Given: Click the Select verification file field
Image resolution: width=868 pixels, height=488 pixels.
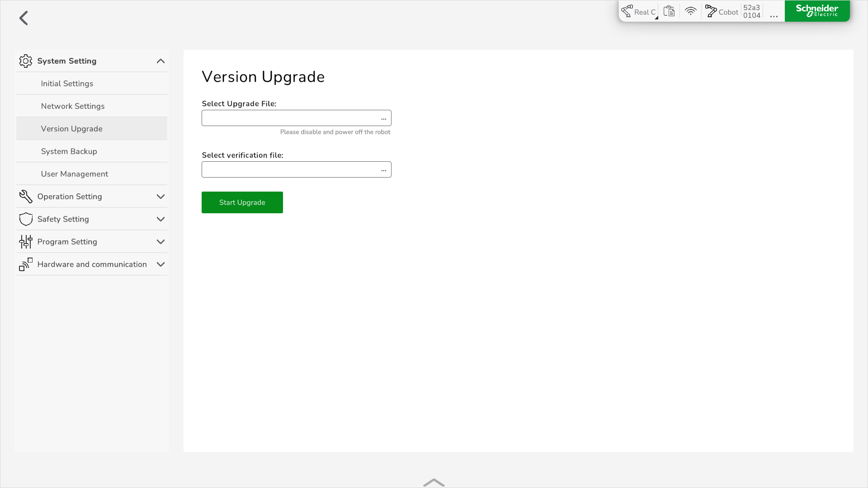Looking at the screenshot, I should (x=289, y=170).
